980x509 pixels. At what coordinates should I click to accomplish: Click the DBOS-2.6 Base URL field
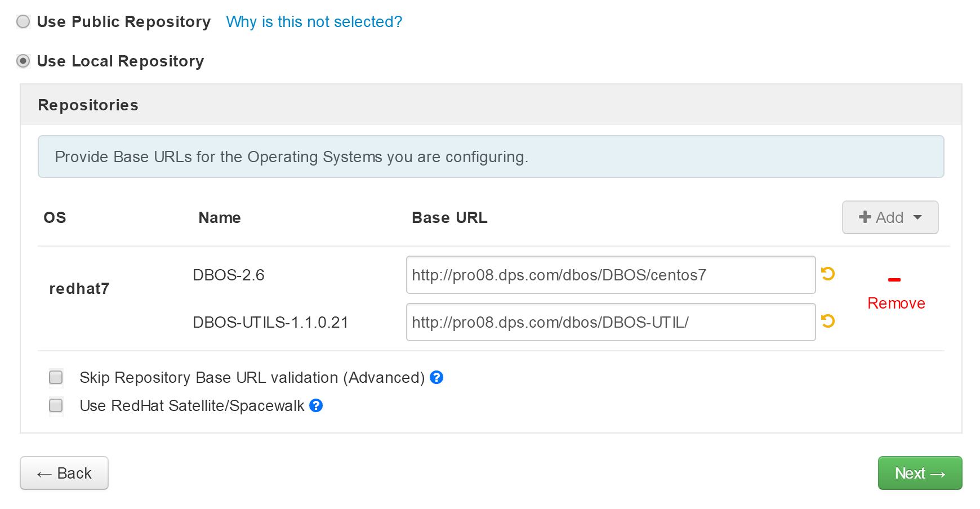611,275
